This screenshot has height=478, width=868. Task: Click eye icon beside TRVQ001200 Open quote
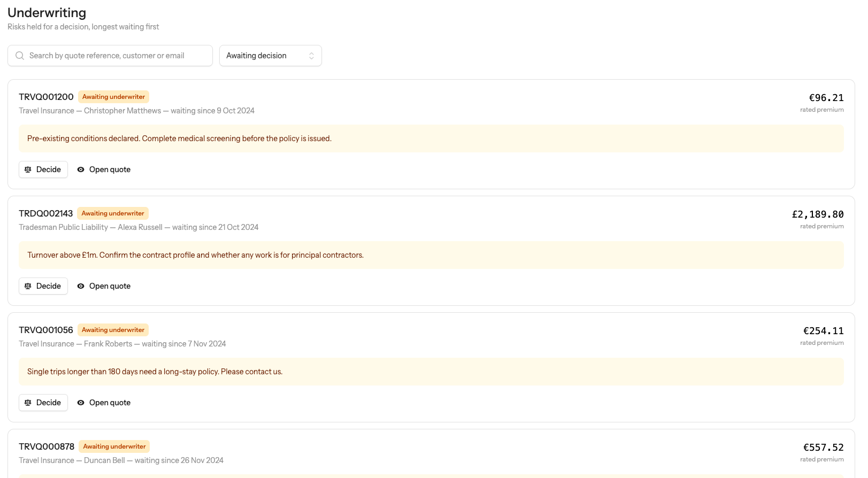pos(81,169)
